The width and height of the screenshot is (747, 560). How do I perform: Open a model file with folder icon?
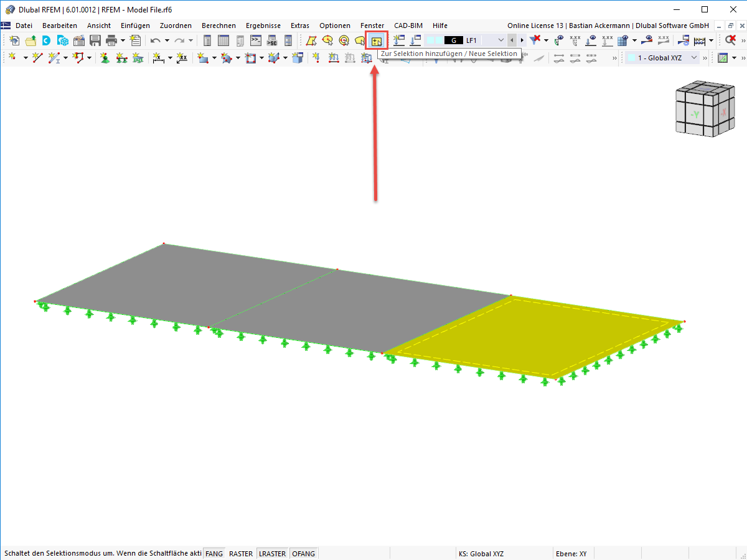coord(30,40)
